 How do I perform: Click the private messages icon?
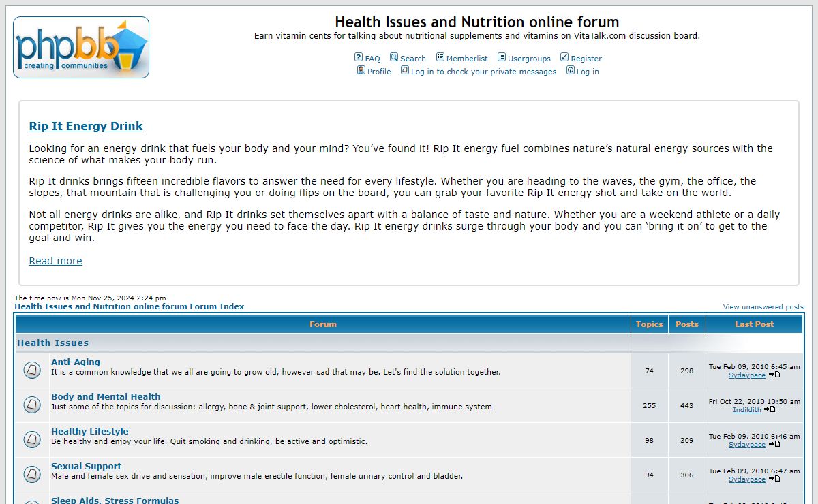405,70
